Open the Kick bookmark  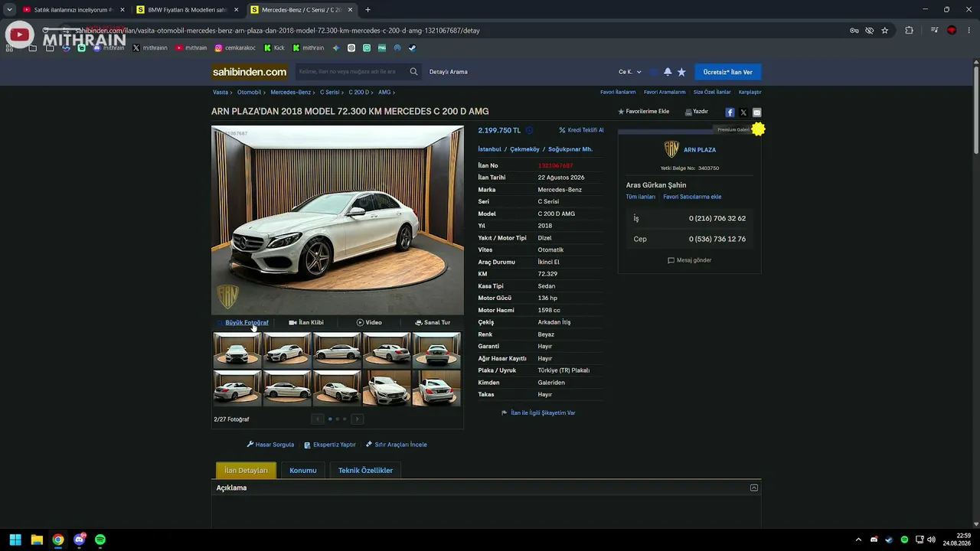point(274,48)
